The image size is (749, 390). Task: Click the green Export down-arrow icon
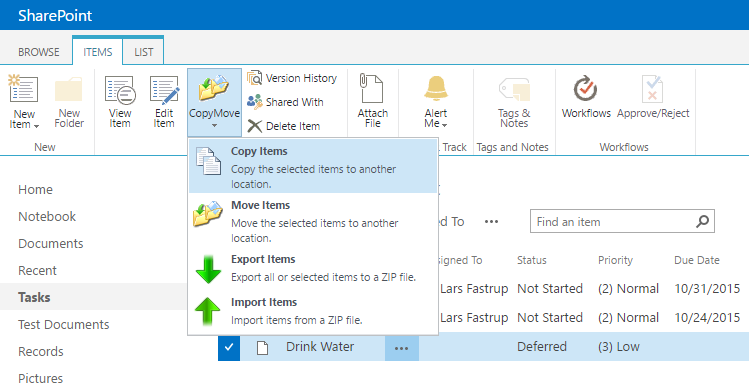(208, 269)
